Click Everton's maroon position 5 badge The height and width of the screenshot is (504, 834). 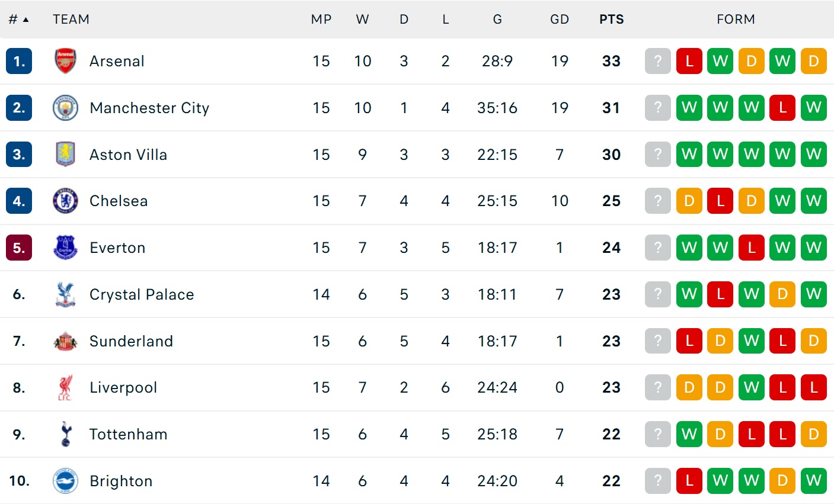19,248
